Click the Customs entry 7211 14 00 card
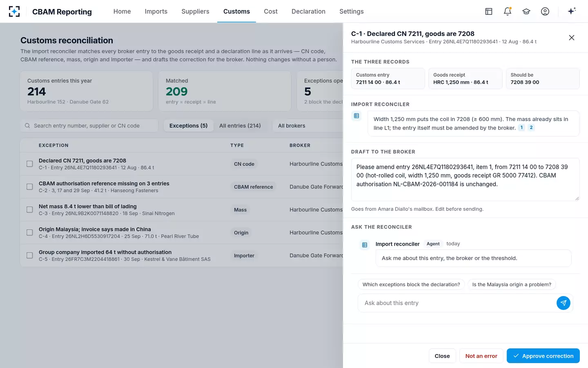The height and width of the screenshot is (368, 588). pyautogui.click(x=388, y=79)
